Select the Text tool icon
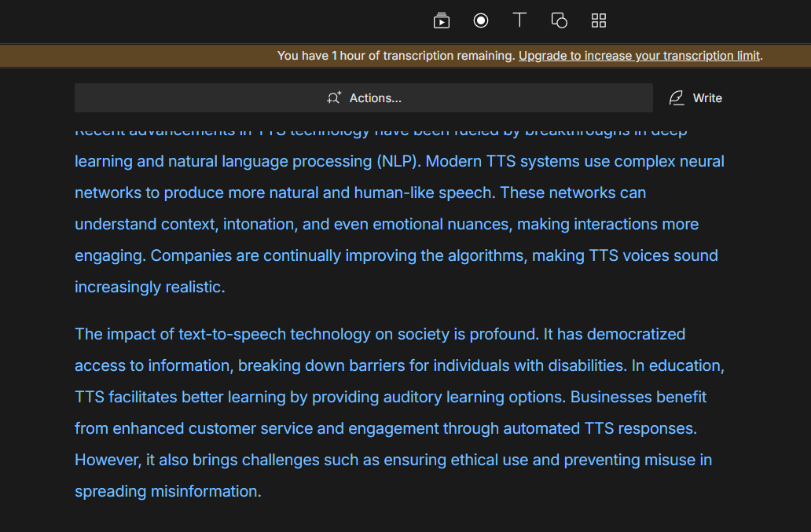 coord(519,20)
